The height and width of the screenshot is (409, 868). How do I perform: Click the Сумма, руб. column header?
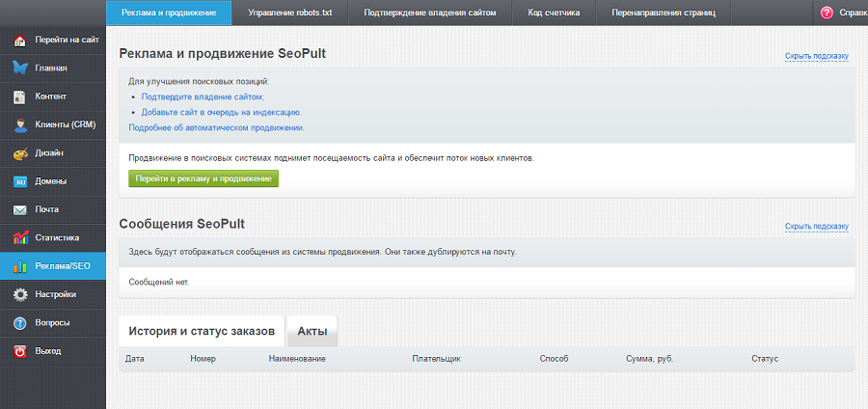[649, 359]
